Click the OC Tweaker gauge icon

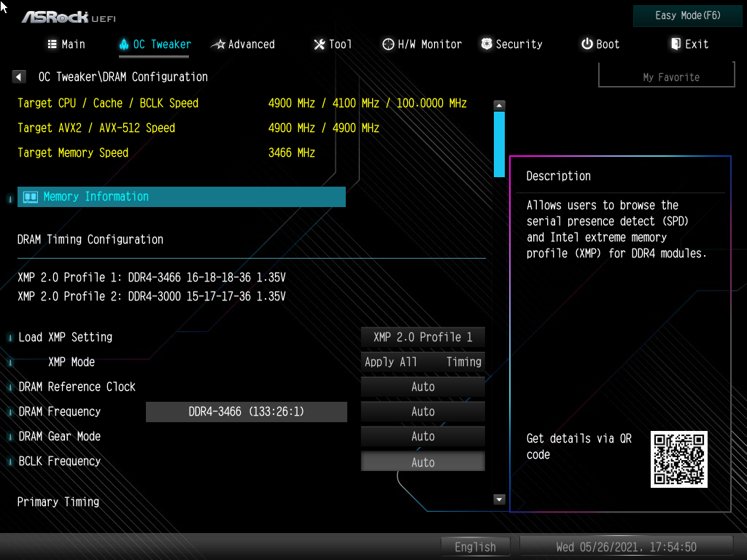point(123,44)
